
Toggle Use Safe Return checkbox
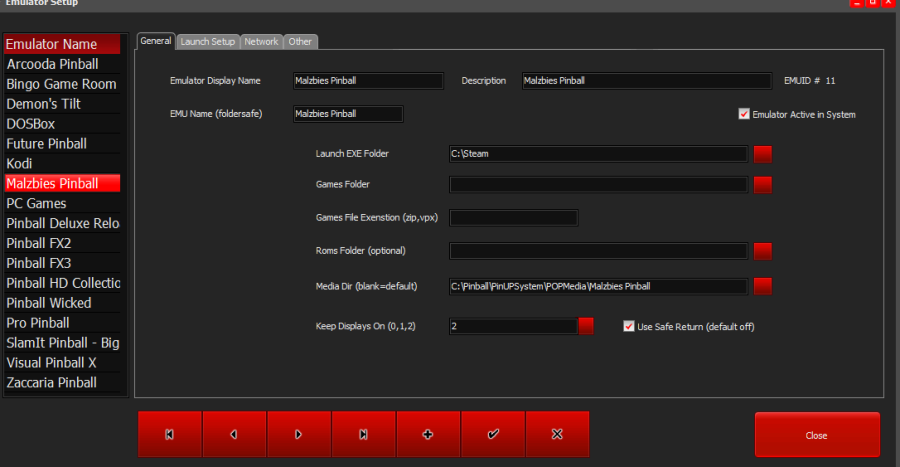click(629, 326)
